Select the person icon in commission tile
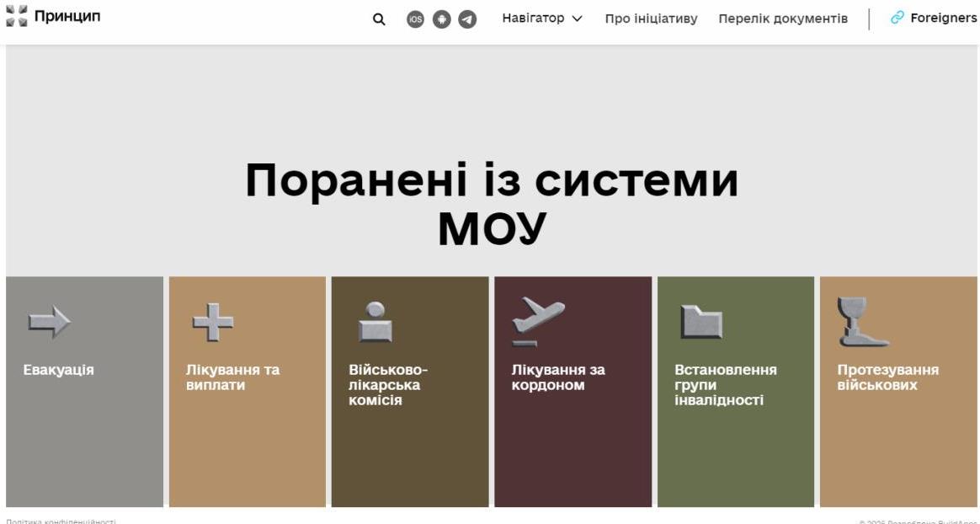 tap(375, 322)
